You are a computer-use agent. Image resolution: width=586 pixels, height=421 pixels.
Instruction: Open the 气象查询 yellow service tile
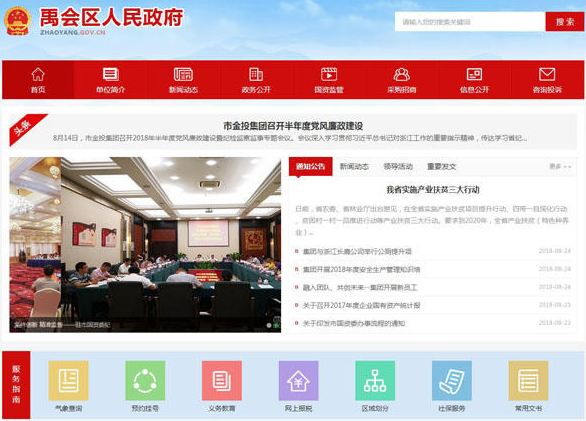68,381
